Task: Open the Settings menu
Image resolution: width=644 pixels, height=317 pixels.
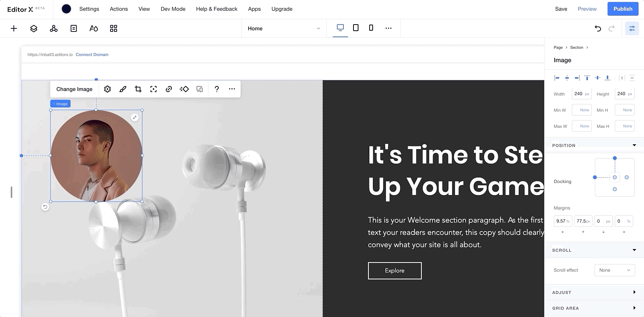Action: [x=89, y=9]
